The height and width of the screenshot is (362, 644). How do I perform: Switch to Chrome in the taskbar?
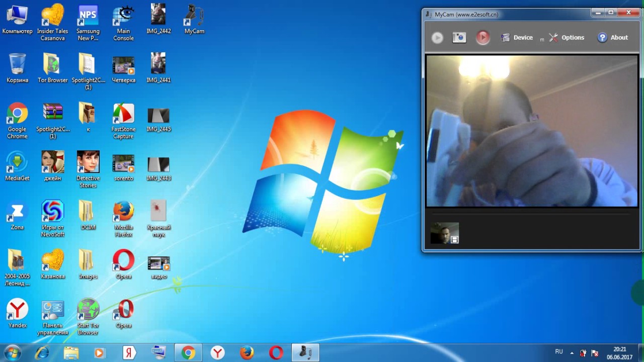188,353
